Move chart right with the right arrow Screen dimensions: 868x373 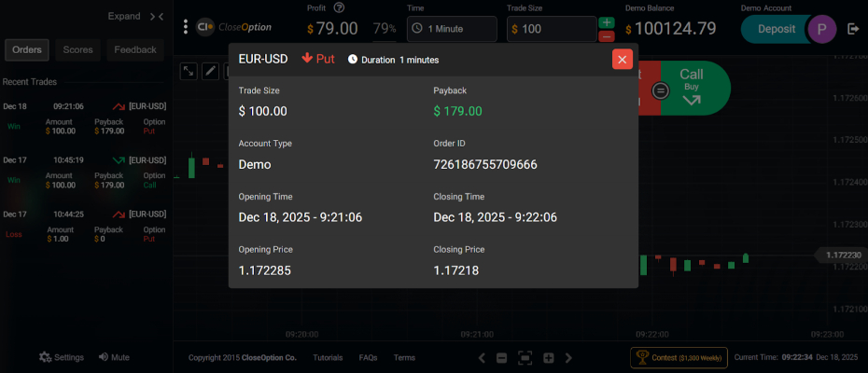point(568,357)
